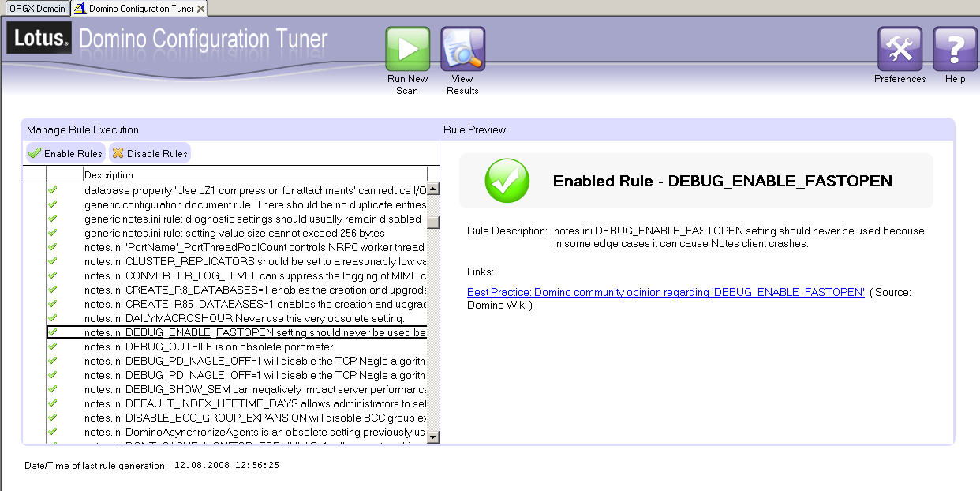
Task: Click the 'Manage Rule Execution' panel title
Action: [x=83, y=129]
